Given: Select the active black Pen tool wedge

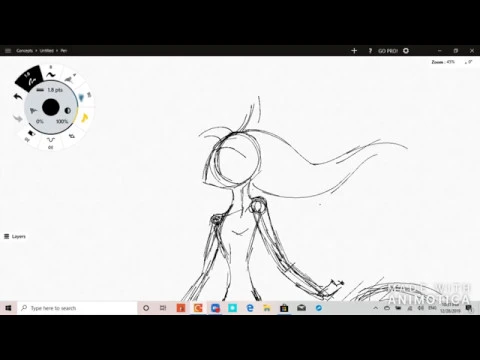Looking at the screenshot, I should [29, 79].
